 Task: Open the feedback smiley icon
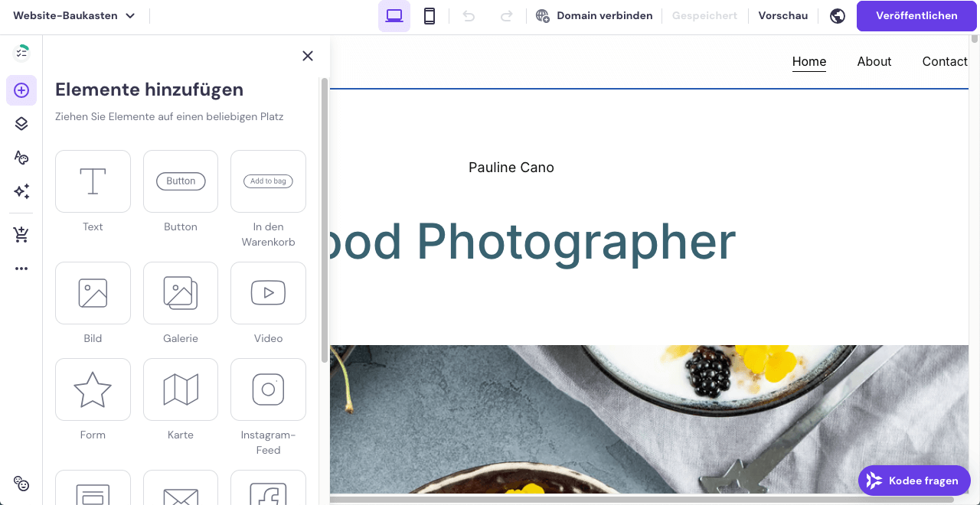coord(21,484)
